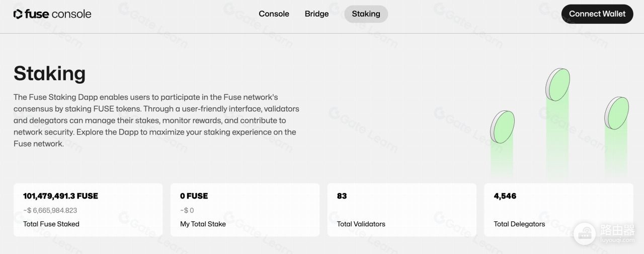Screen dimensions: 644x254
Task: Click the tallest green coin illustration
Action: 558,85
